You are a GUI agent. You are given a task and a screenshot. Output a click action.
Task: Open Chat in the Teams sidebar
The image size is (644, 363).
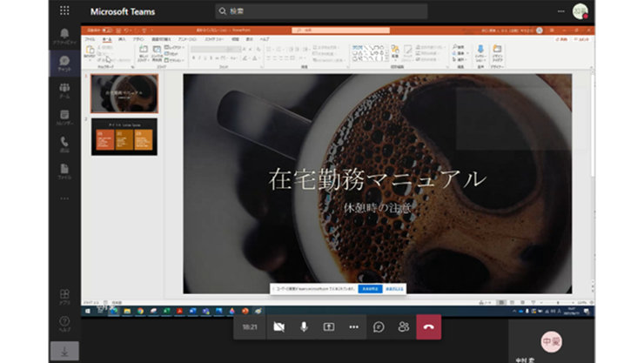pos(64,64)
